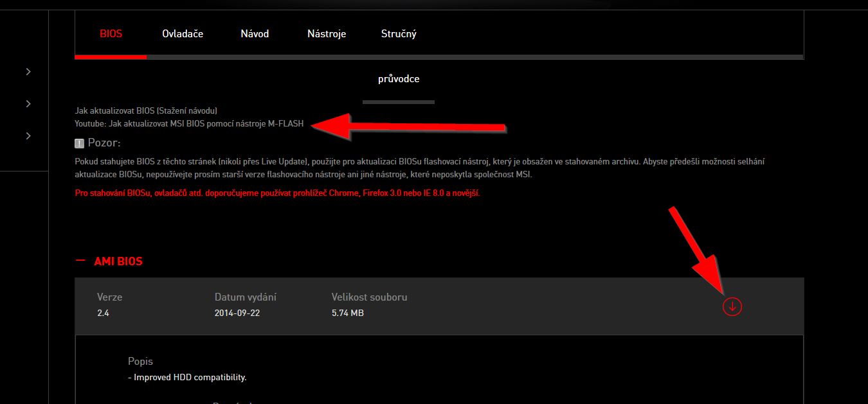868x404 pixels.
Task: Go to the Nástroje tab
Action: coord(327,34)
